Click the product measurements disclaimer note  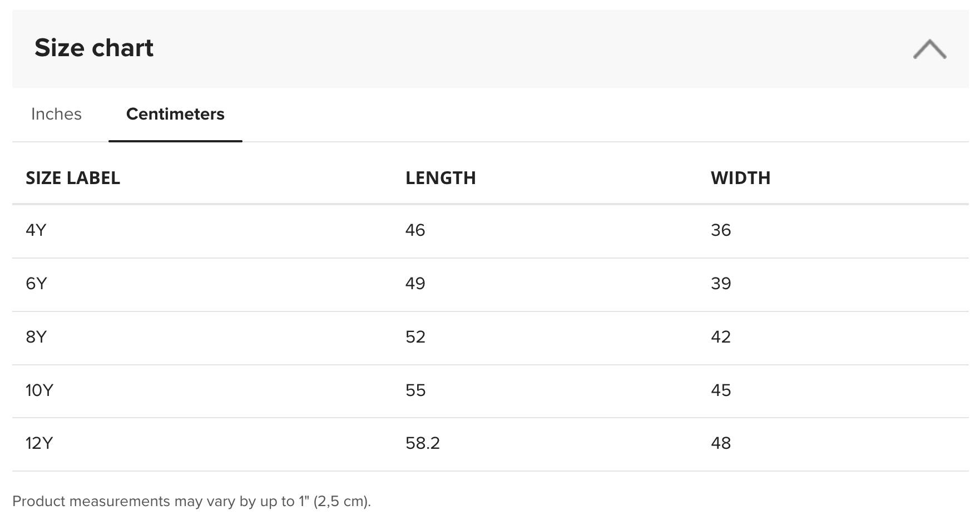click(191, 502)
